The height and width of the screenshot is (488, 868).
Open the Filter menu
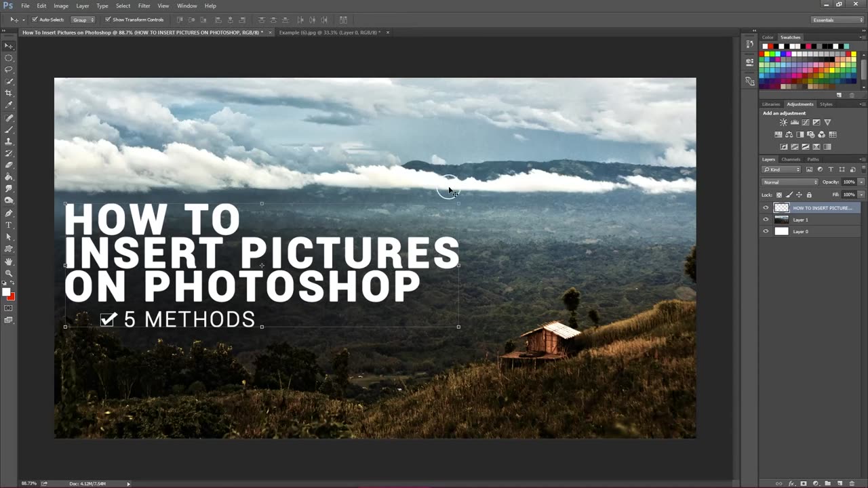pos(144,5)
